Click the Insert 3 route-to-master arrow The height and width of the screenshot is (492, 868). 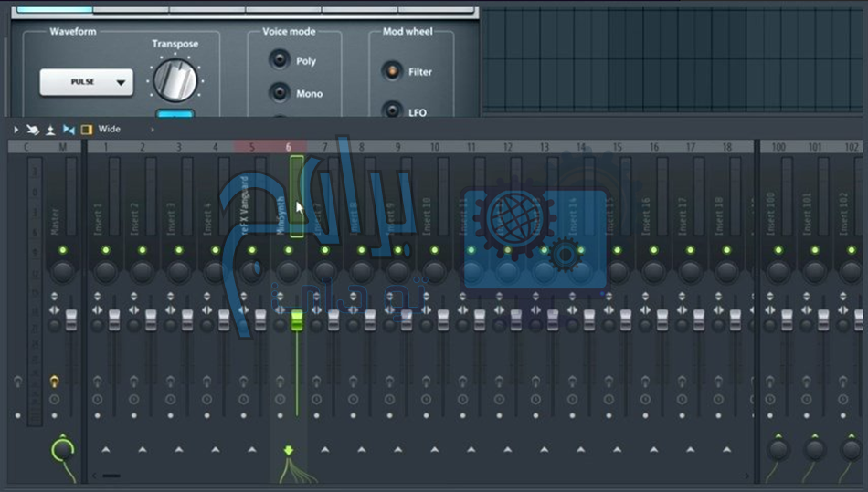tap(179, 449)
